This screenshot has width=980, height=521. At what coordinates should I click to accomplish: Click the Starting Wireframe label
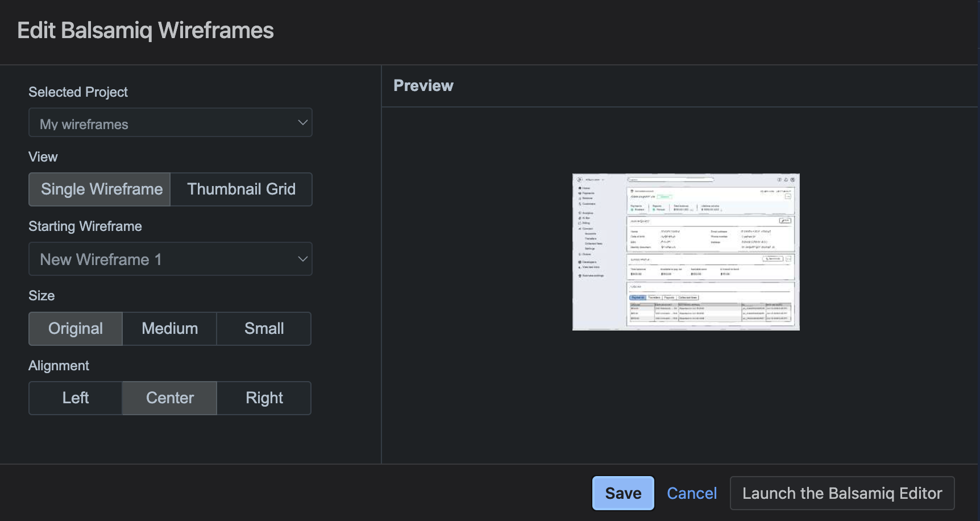(85, 226)
